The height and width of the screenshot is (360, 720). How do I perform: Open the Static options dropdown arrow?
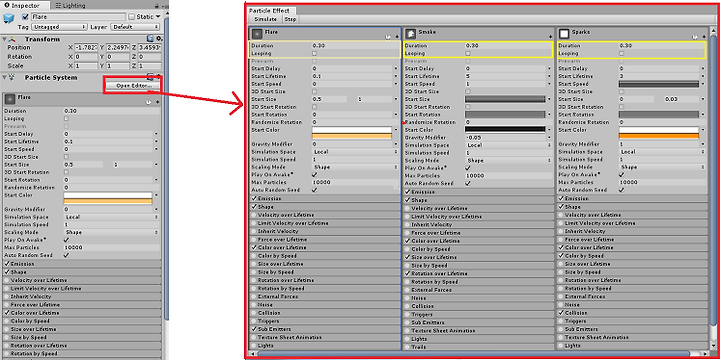[x=158, y=17]
